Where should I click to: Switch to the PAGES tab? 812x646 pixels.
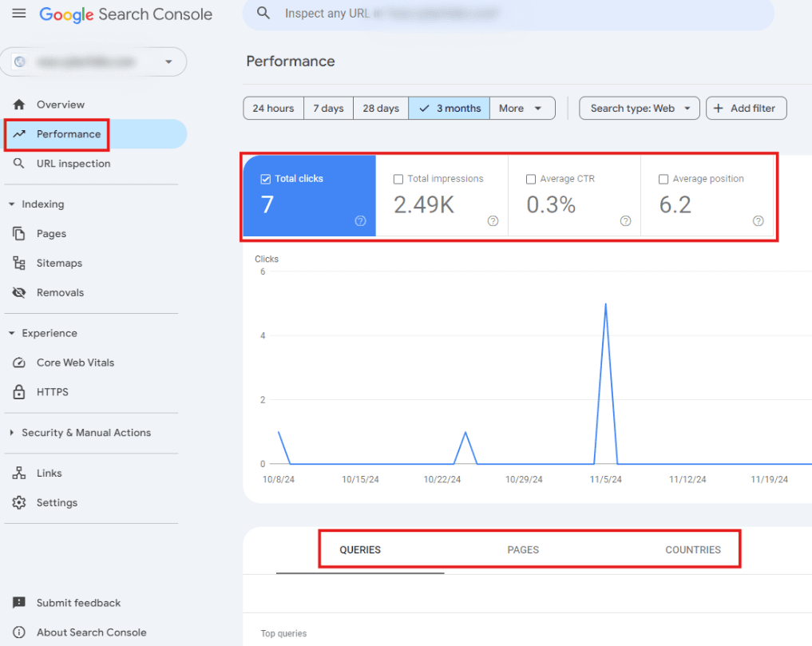[x=523, y=549]
